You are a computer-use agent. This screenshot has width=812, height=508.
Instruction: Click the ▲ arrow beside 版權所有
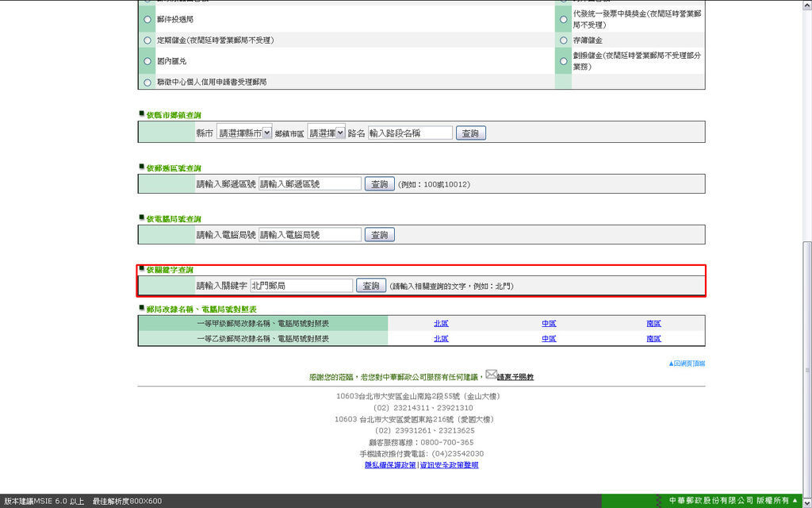(x=795, y=500)
